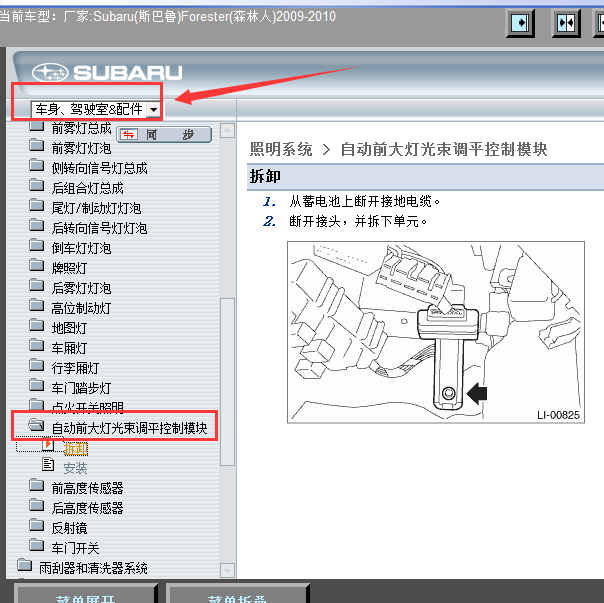Screen dimensions: 604x603
Task: Select 高位制动灯 text in tree
Action: point(81,309)
